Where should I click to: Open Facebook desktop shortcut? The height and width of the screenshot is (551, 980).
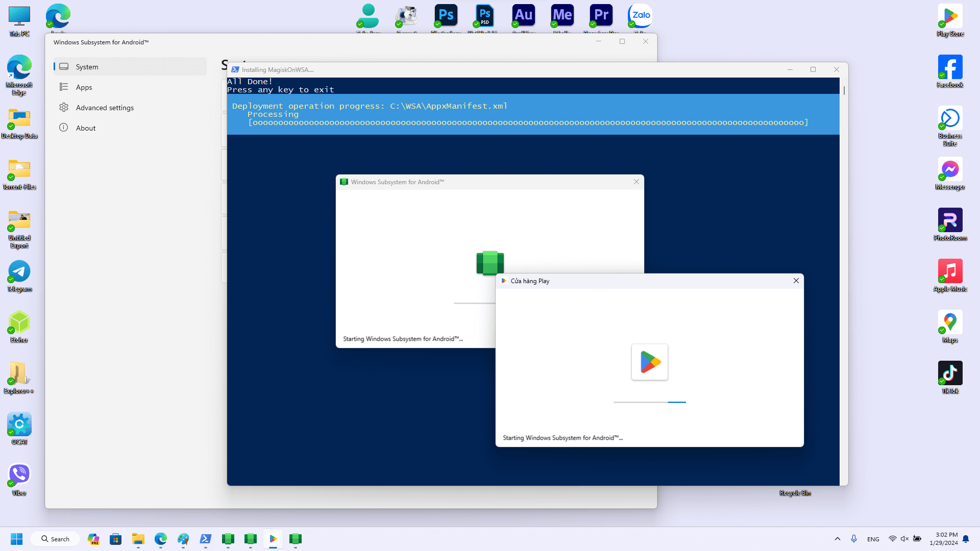950,71
